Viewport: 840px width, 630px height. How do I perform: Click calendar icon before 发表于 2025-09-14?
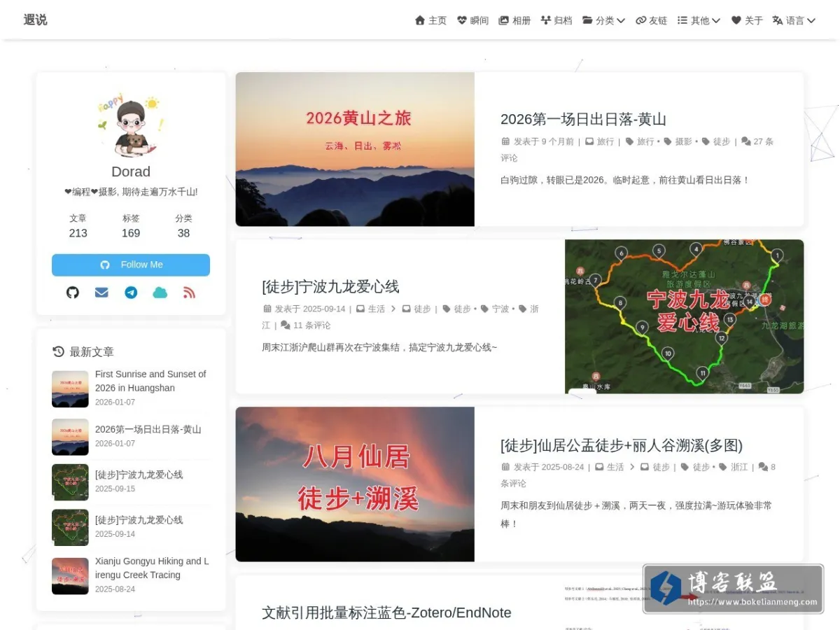[x=267, y=309]
